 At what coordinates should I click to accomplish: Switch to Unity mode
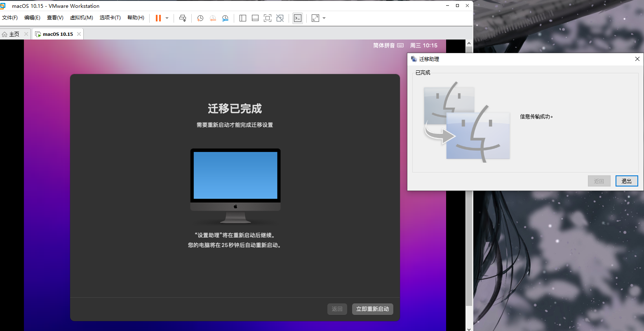coord(280,18)
